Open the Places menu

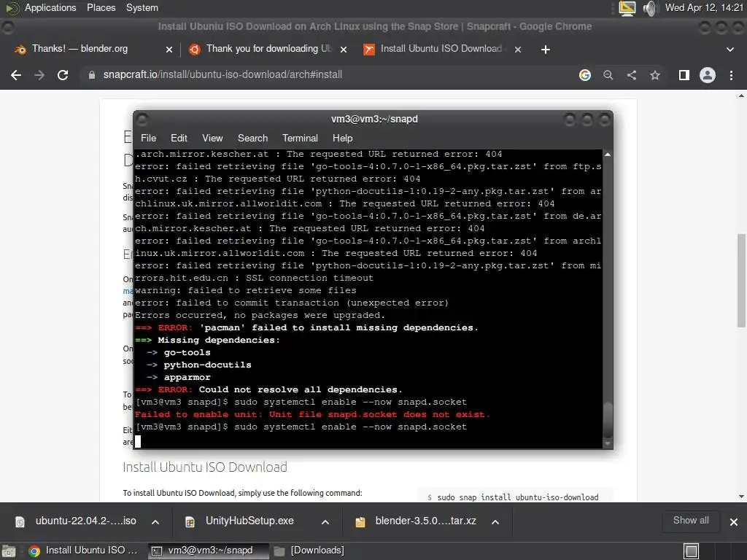[x=101, y=8]
